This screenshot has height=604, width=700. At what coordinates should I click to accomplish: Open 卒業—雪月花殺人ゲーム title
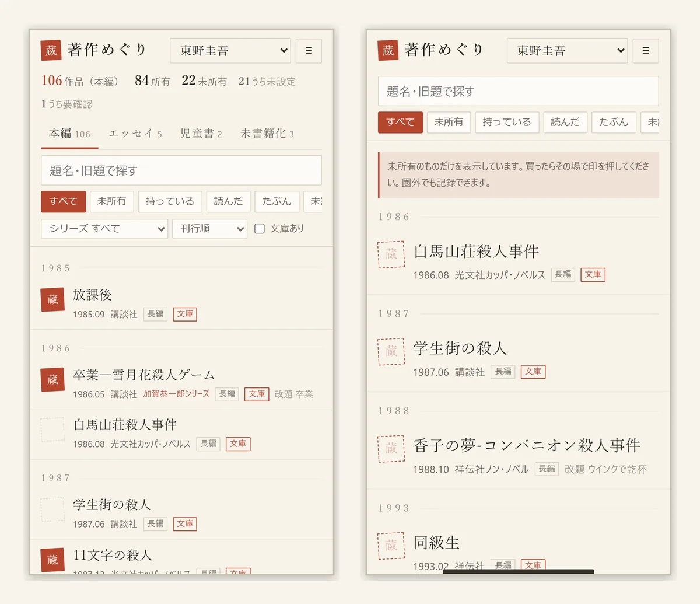(x=143, y=375)
